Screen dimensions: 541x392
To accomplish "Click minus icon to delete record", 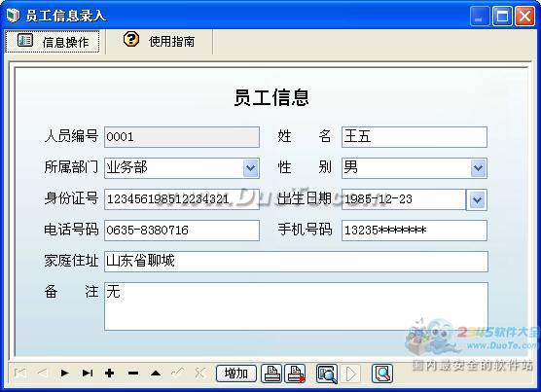I will (x=133, y=374).
